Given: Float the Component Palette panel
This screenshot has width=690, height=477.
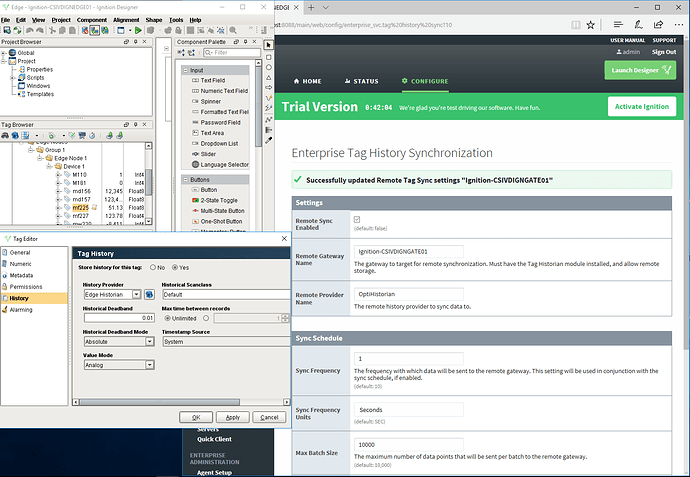Looking at the screenshot, I should point(236,42).
